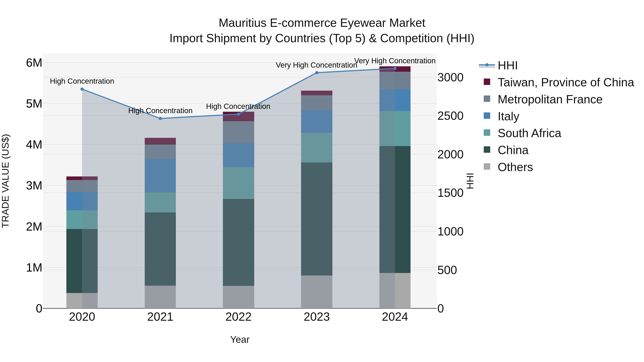Click the 3M left axis tick label
Viewport: 644px width, 362px height.
[34, 186]
